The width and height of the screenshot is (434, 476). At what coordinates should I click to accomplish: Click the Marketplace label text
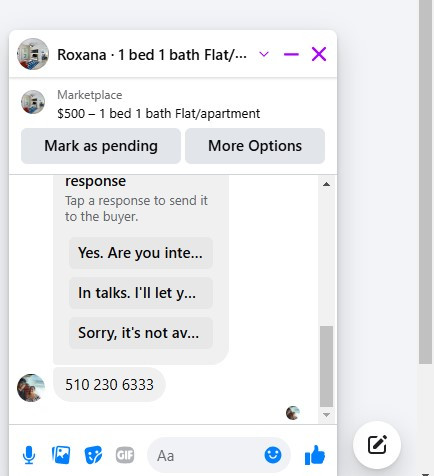[90, 95]
